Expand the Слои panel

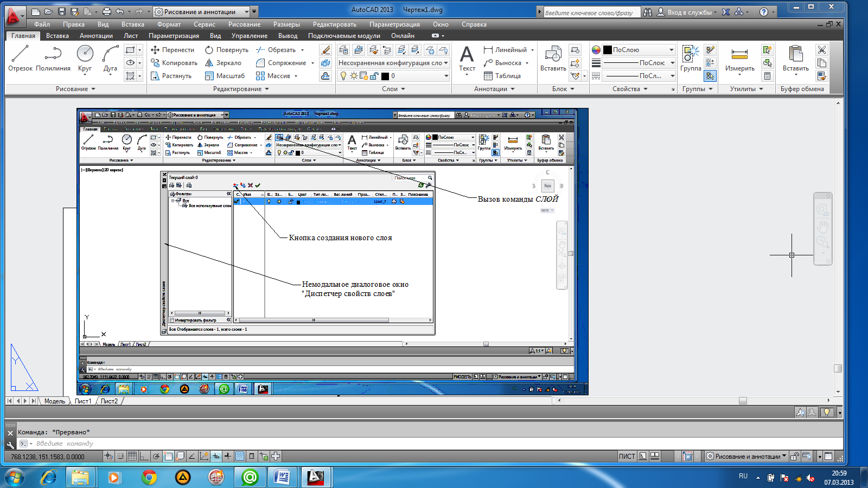393,89
